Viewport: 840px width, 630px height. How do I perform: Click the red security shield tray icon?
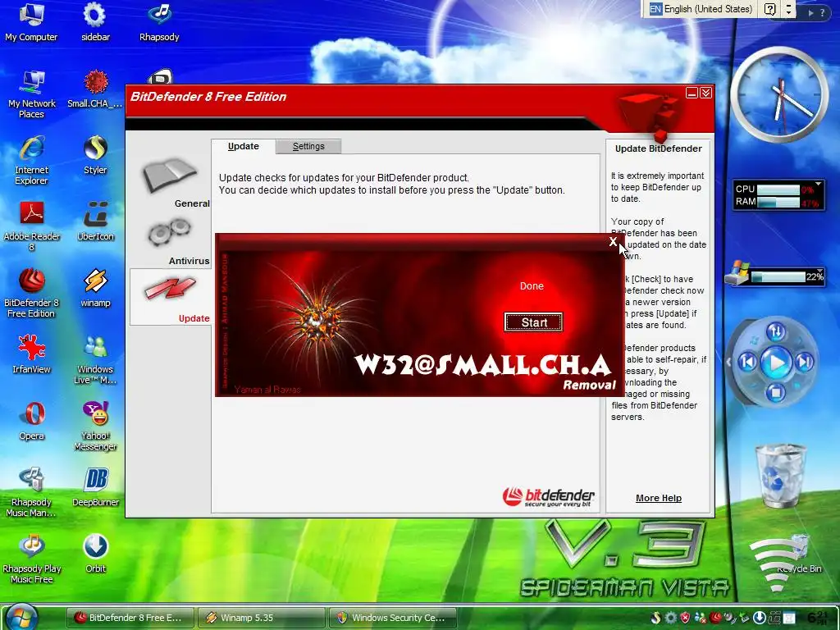pos(685,618)
